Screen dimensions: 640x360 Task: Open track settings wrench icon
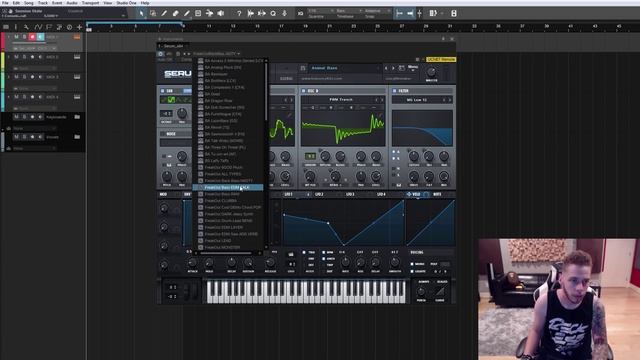click(x=26, y=27)
